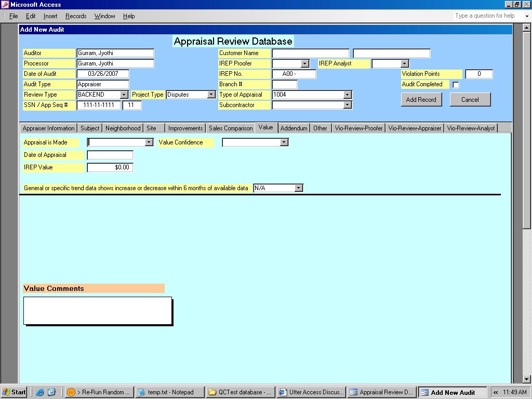532x399 pixels.
Task: Open the second quick launch icon
Action: [x=51, y=392]
